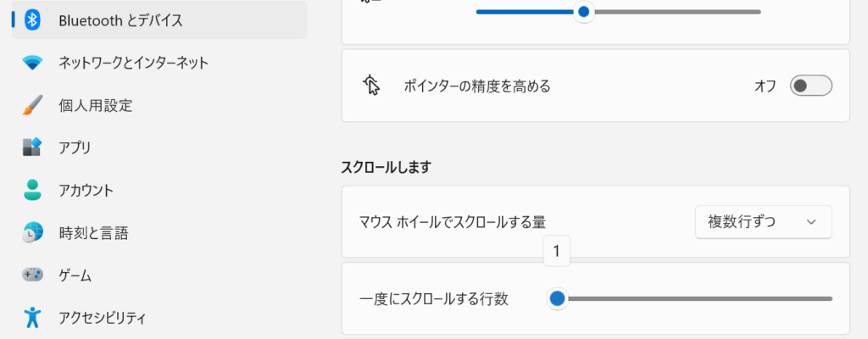Enable the ポインターの精度を高める toggle
This screenshot has height=339, width=868.
coord(810,86)
